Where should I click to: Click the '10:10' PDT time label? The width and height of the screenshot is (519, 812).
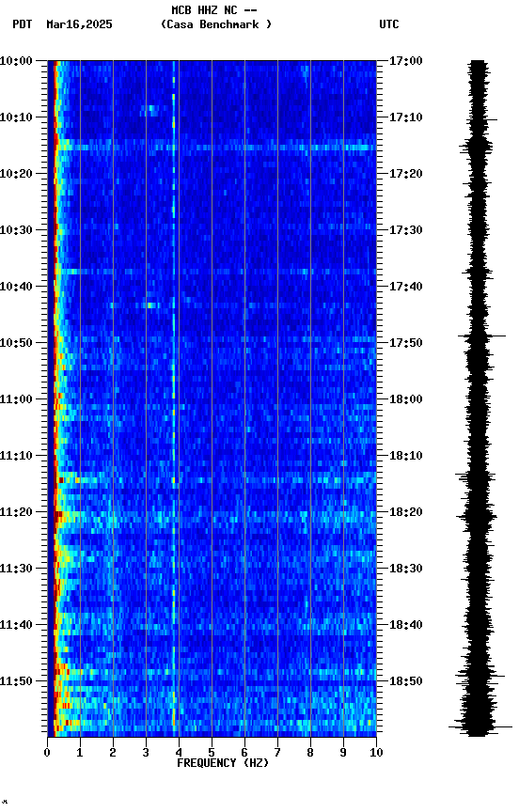pos(16,117)
